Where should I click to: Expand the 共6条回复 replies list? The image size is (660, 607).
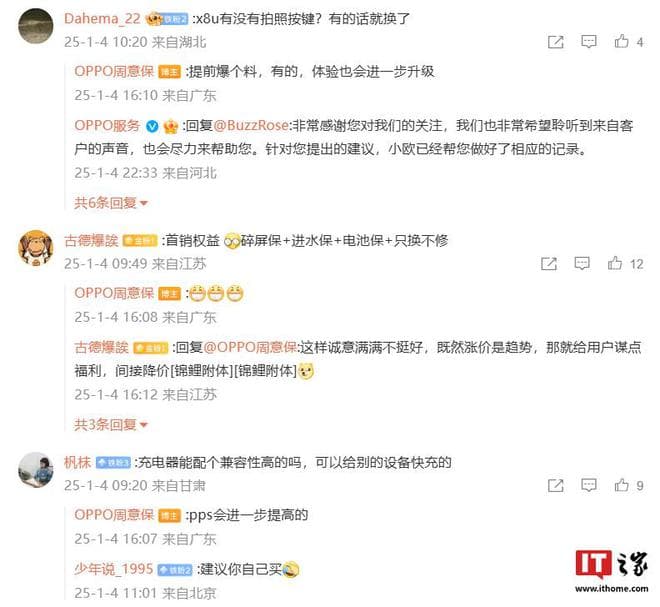[111, 203]
